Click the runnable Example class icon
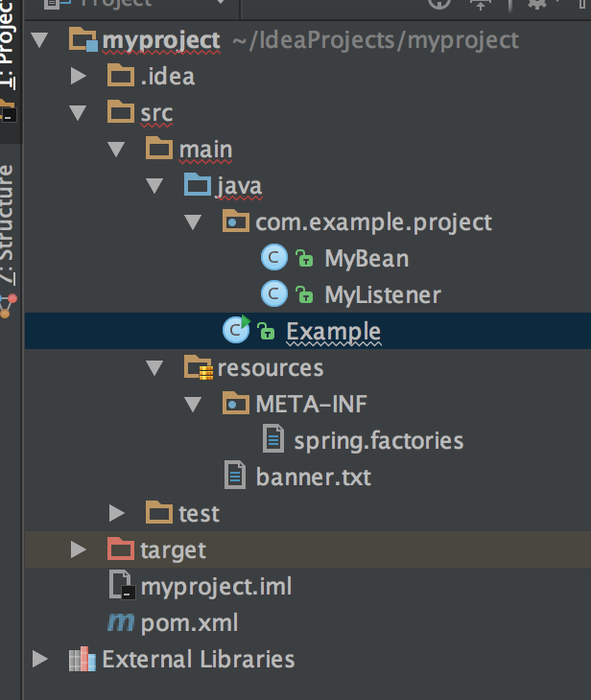 [236, 331]
